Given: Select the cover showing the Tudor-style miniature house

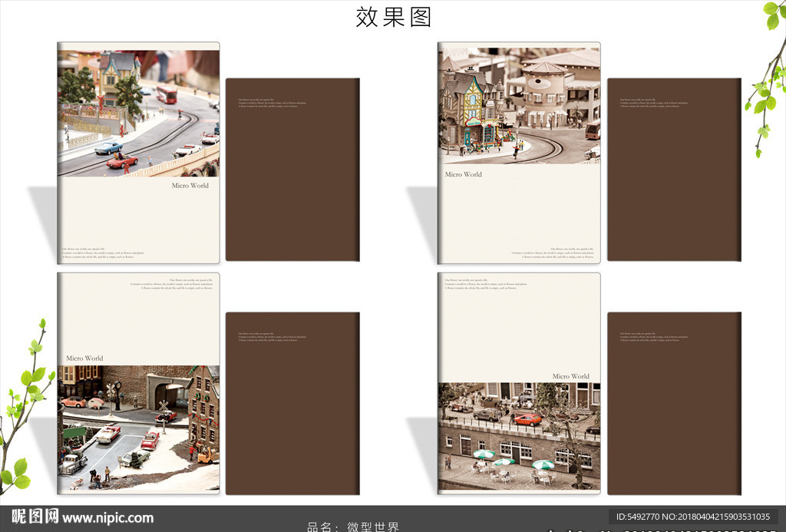Looking at the screenshot, I should tap(519, 153).
